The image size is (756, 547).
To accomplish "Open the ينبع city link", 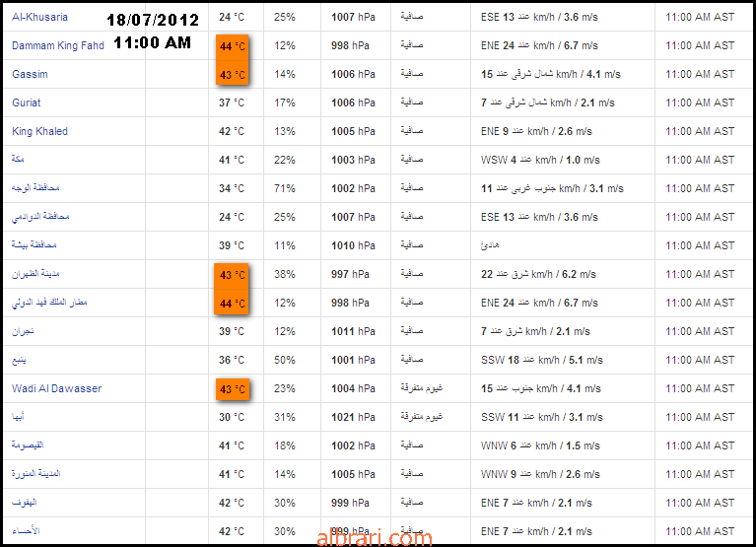I will [x=19, y=360].
